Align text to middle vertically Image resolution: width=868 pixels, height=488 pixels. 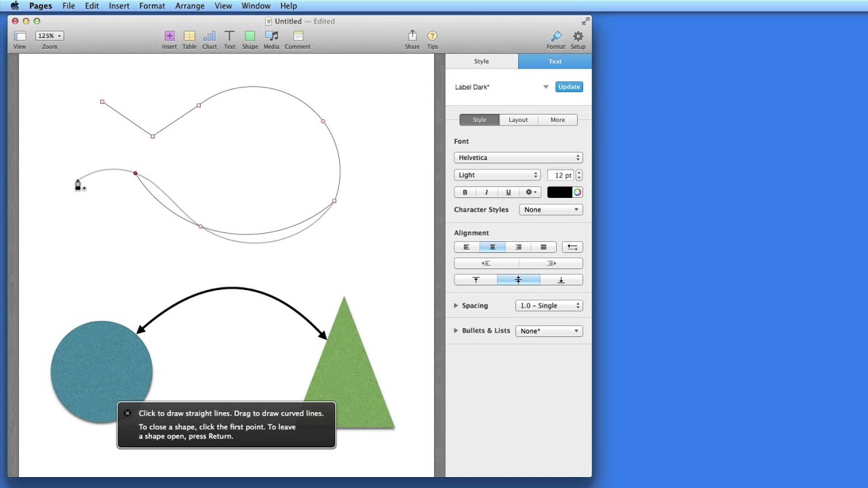click(518, 280)
